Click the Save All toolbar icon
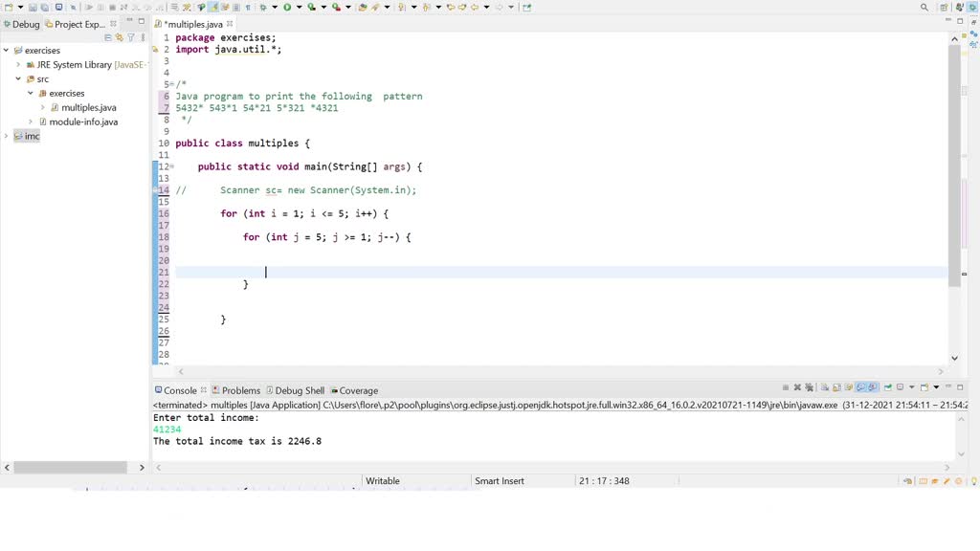The width and height of the screenshot is (980, 551). tap(44, 8)
